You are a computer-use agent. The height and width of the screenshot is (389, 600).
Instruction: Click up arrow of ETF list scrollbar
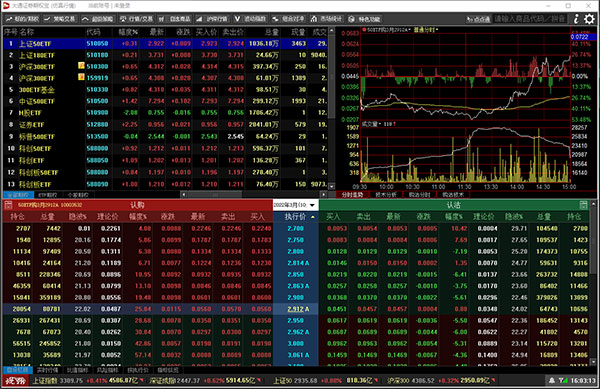(332, 31)
